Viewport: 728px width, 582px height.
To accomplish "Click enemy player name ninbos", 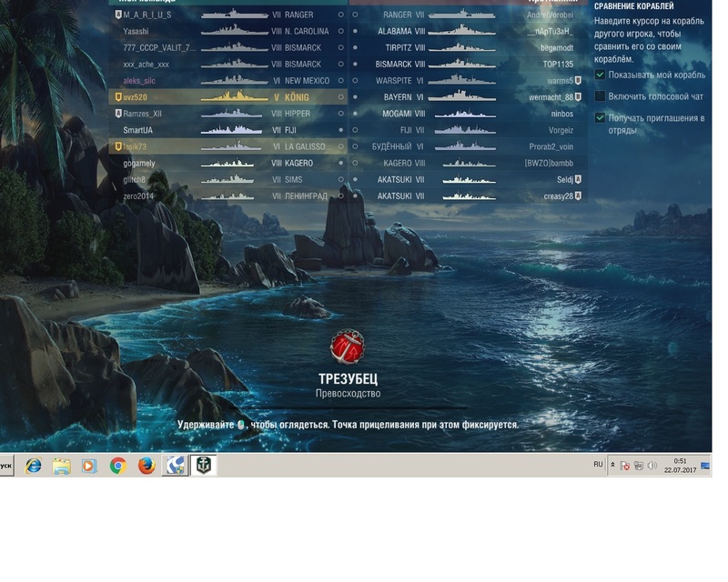I will pyautogui.click(x=562, y=114).
